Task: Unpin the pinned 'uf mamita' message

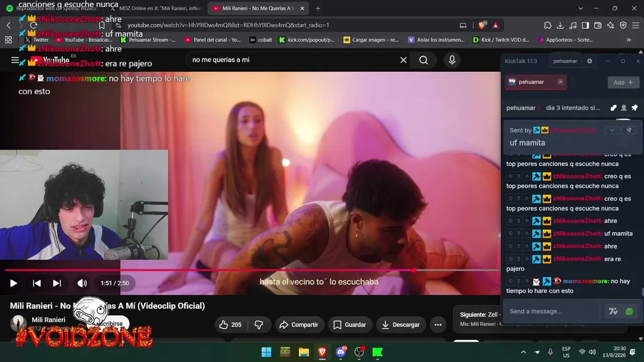Action: 628,130
